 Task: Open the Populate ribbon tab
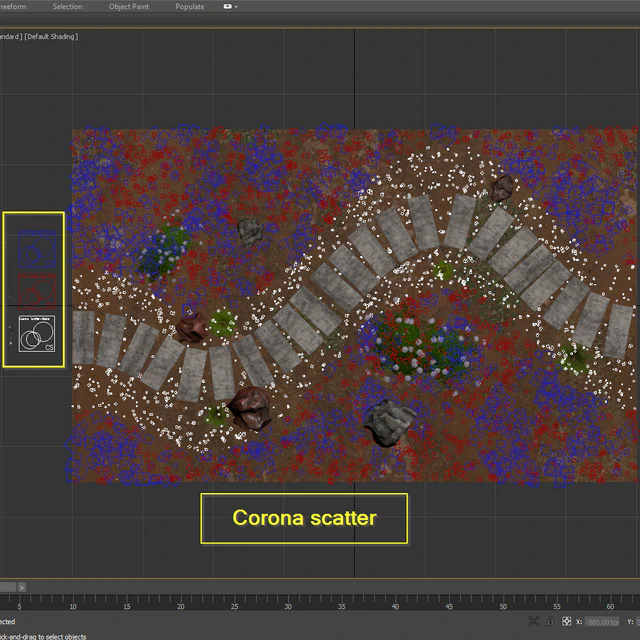(x=190, y=7)
